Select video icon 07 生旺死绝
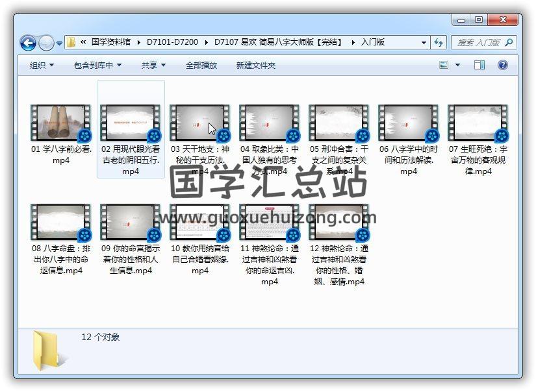 point(478,123)
